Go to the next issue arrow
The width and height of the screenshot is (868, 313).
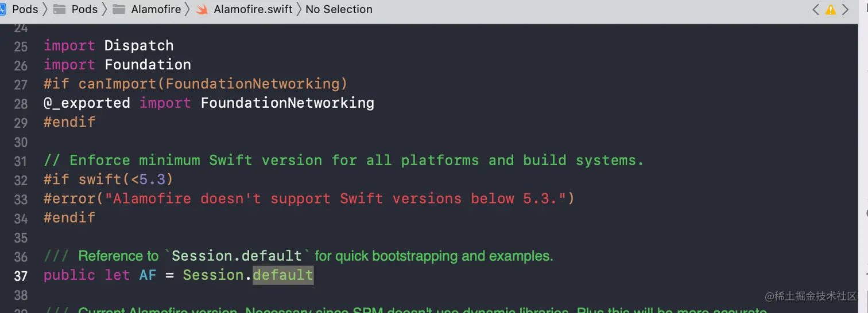[x=845, y=9]
